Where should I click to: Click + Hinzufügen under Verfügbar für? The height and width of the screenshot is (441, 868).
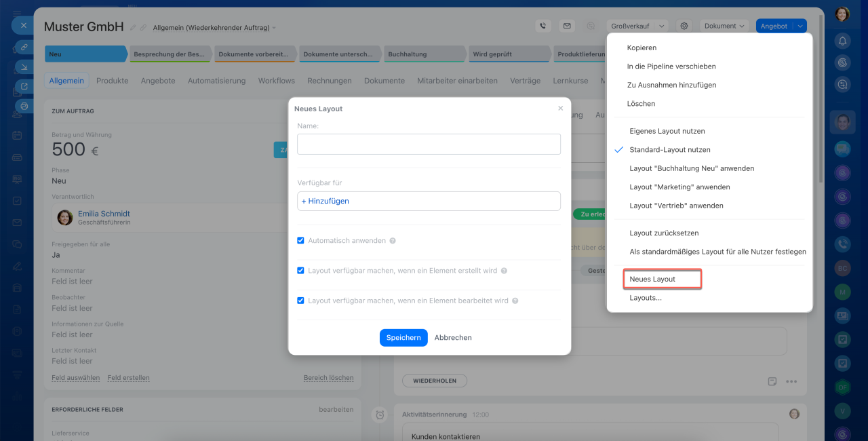coord(325,202)
